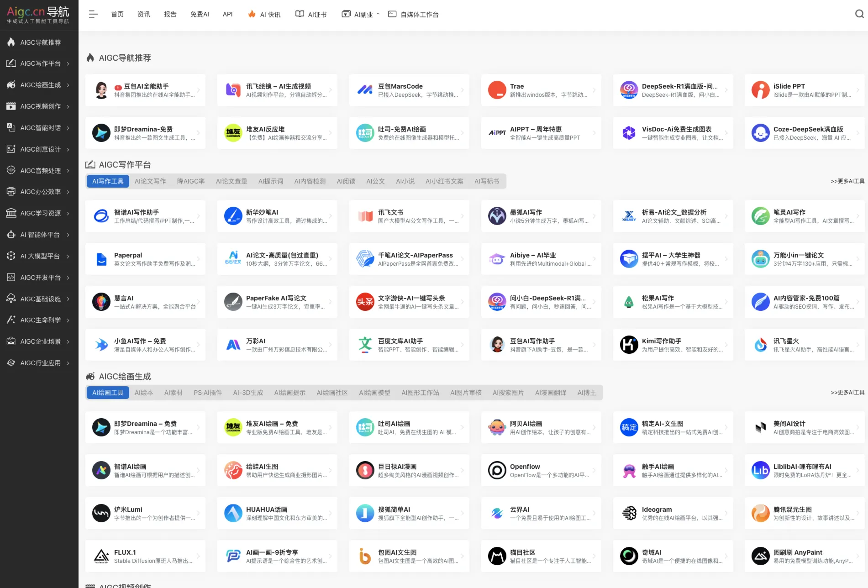Click the iSlide PPT icon
This screenshot has height=588, width=868.
(x=761, y=90)
